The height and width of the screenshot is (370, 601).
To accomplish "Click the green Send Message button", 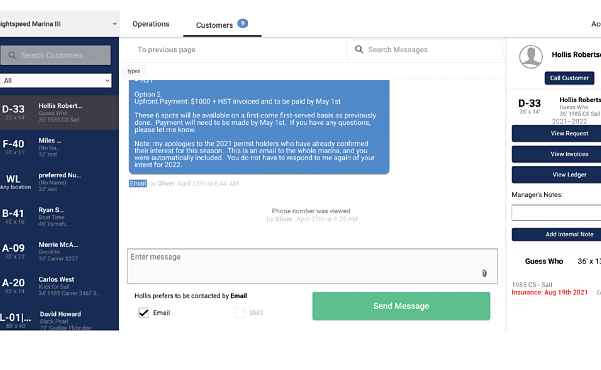I will coord(401,306).
